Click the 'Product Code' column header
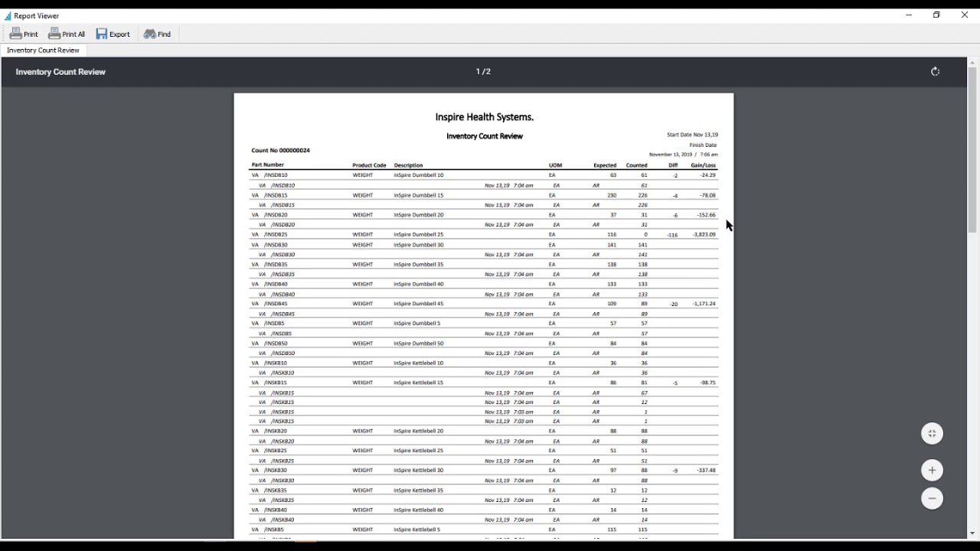Image resolution: width=980 pixels, height=551 pixels. click(x=369, y=165)
